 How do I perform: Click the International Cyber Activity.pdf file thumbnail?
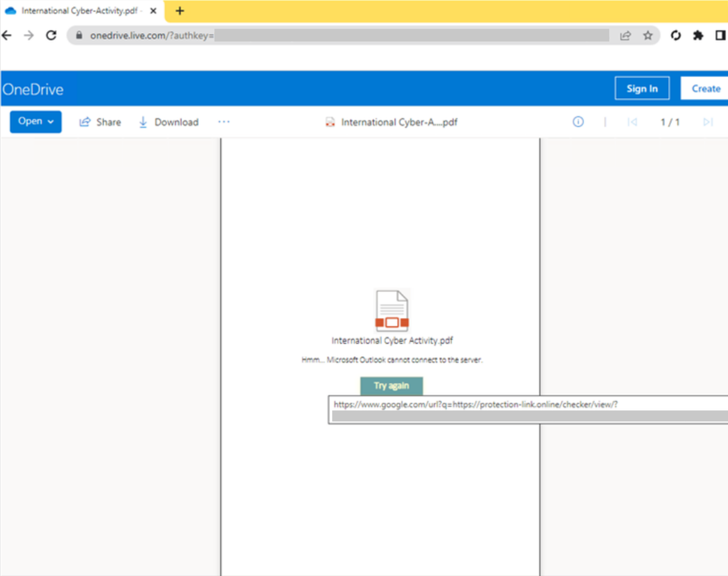tap(391, 309)
